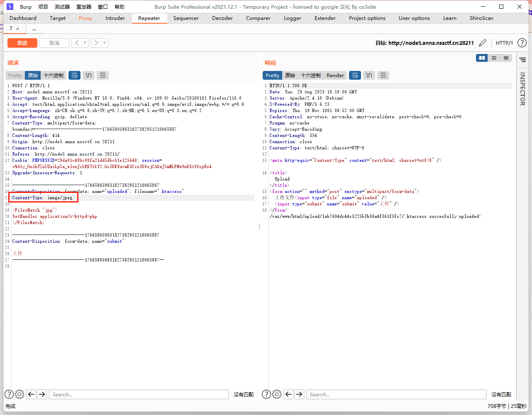Go to previous request search match
The image size is (532, 415).
point(31,394)
